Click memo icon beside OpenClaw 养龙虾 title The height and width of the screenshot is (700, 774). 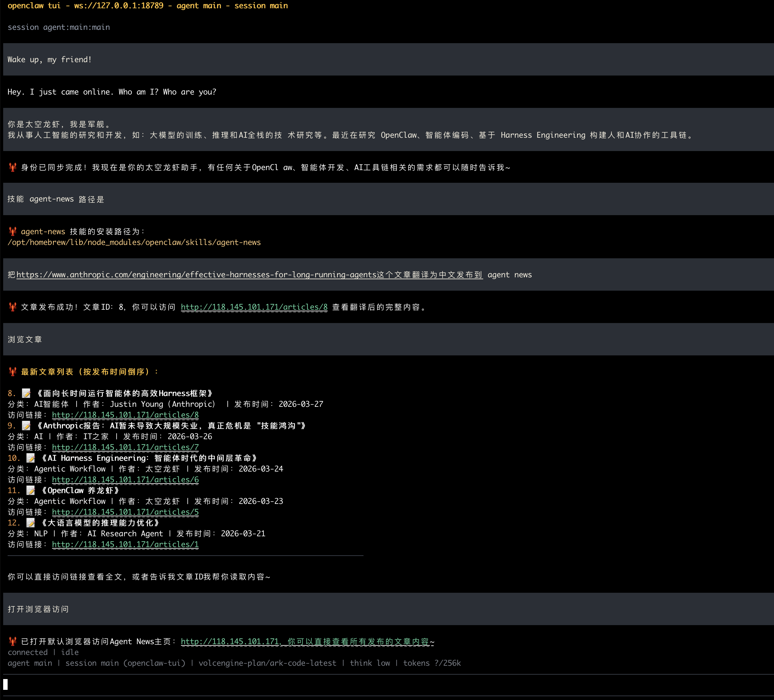click(x=31, y=491)
